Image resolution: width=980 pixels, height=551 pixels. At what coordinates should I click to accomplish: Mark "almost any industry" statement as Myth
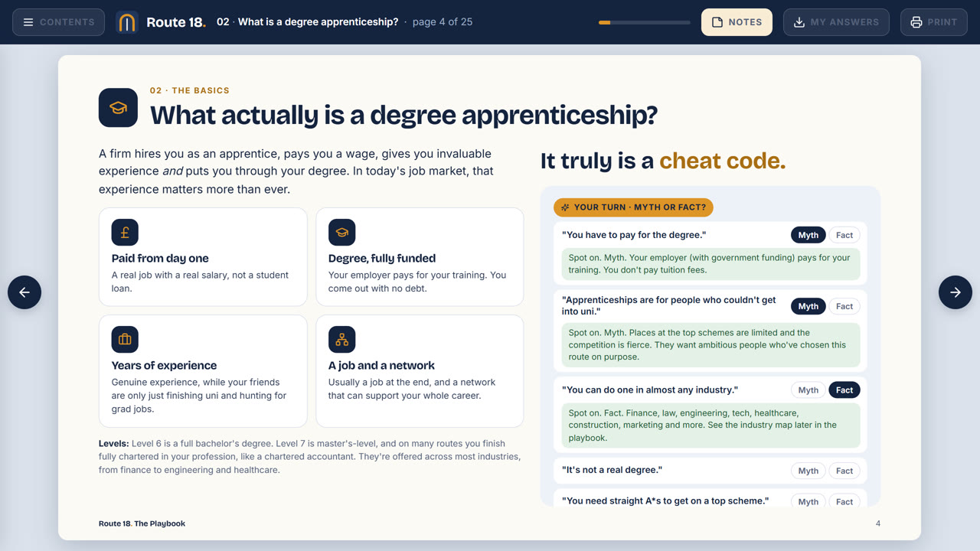808,390
